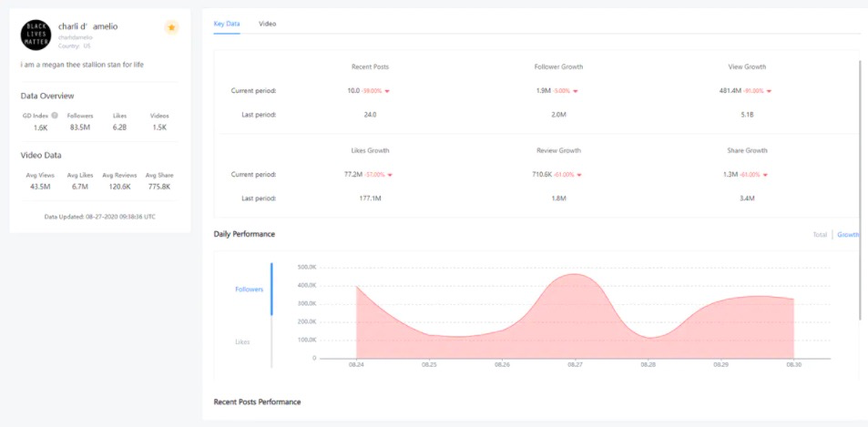This screenshot has width=868, height=427.
Task: Click the vertical metric selector bar
Action: (x=271, y=315)
